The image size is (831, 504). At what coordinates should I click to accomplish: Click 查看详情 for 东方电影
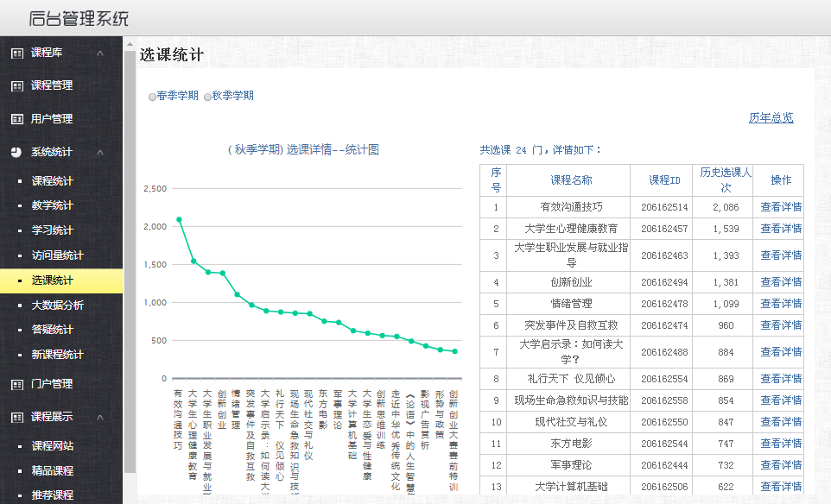(781, 444)
